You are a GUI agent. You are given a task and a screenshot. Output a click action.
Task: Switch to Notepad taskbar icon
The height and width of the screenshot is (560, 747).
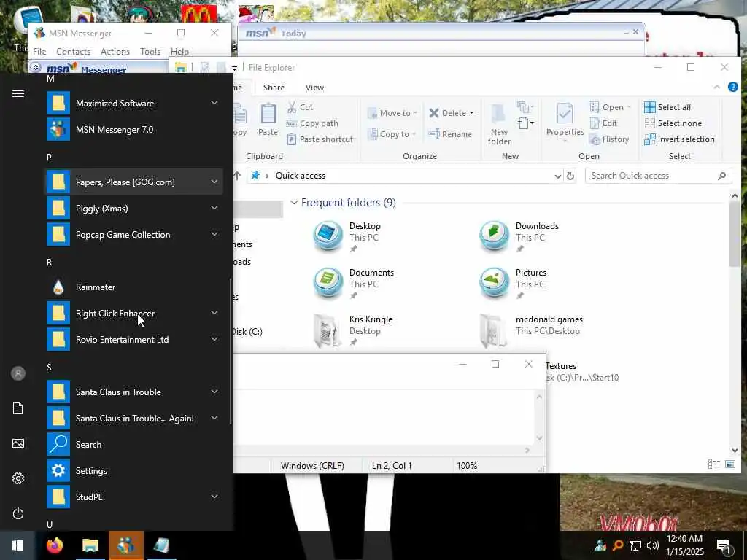pos(161,545)
